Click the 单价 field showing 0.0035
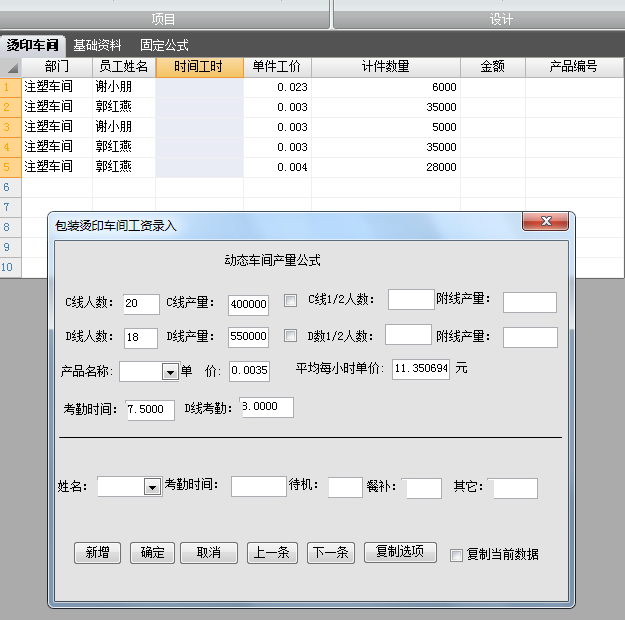The height and width of the screenshot is (620, 625). click(x=250, y=371)
